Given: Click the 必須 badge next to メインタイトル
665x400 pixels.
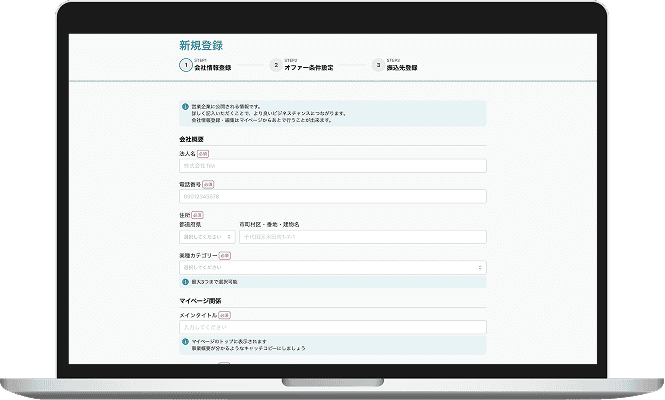Looking at the screenshot, I should [224, 314].
